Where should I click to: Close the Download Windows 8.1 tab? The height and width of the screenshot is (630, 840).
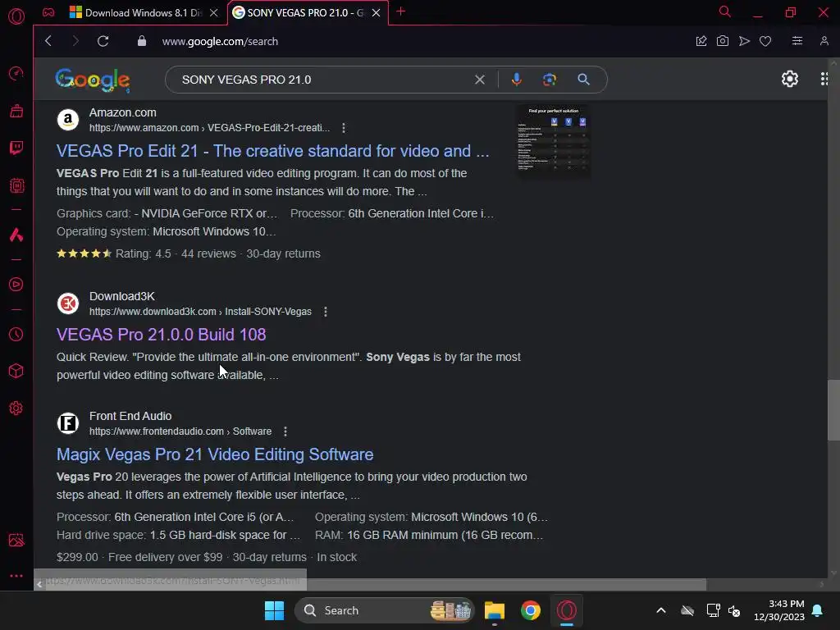[x=214, y=12]
